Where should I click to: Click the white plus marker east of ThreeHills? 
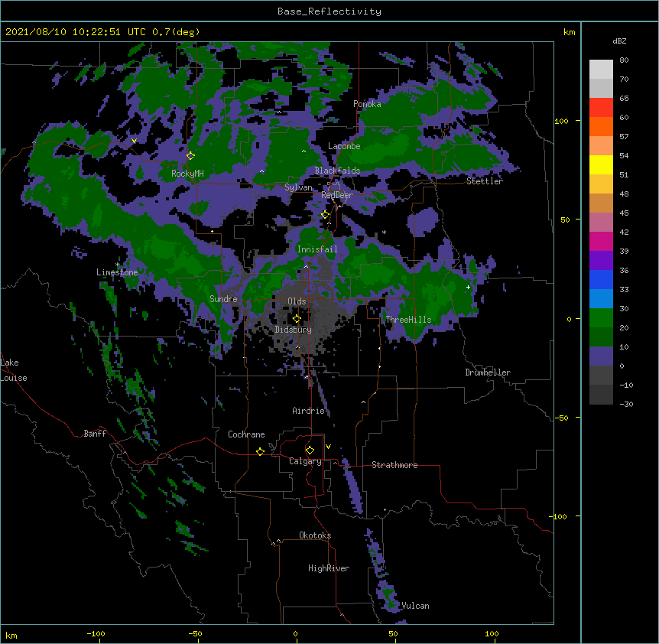coord(468,287)
